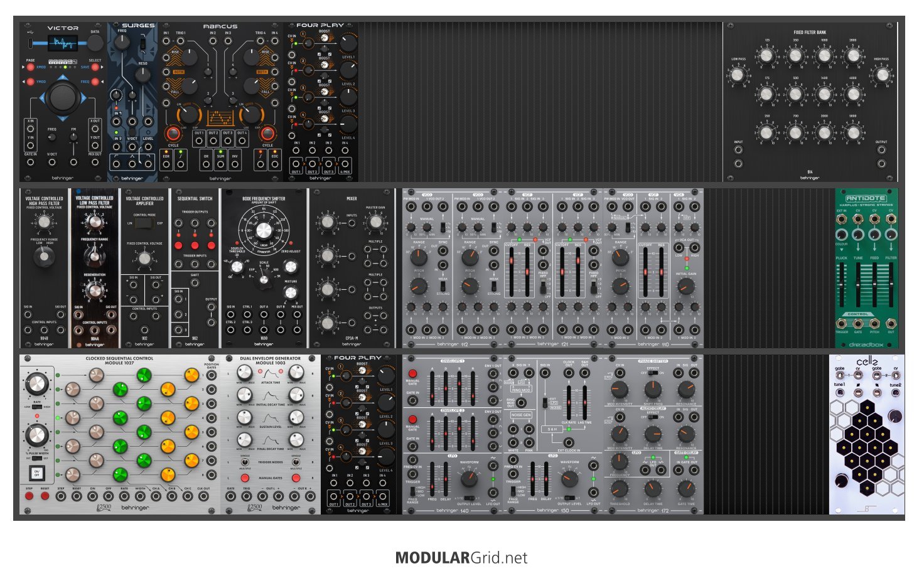
Task: Click the WHITE noise jack on module 150
Action: (x=513, y=443)
